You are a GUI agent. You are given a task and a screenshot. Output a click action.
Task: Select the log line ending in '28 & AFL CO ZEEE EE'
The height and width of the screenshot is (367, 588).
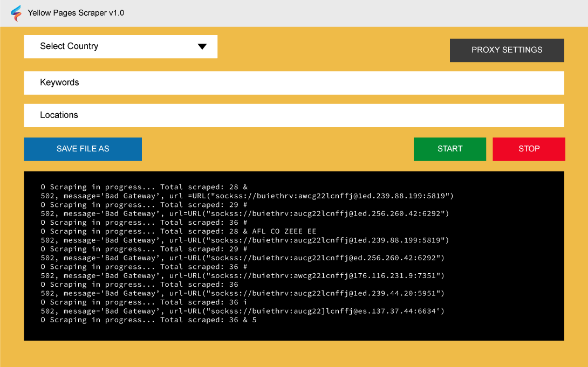point(179,231)
